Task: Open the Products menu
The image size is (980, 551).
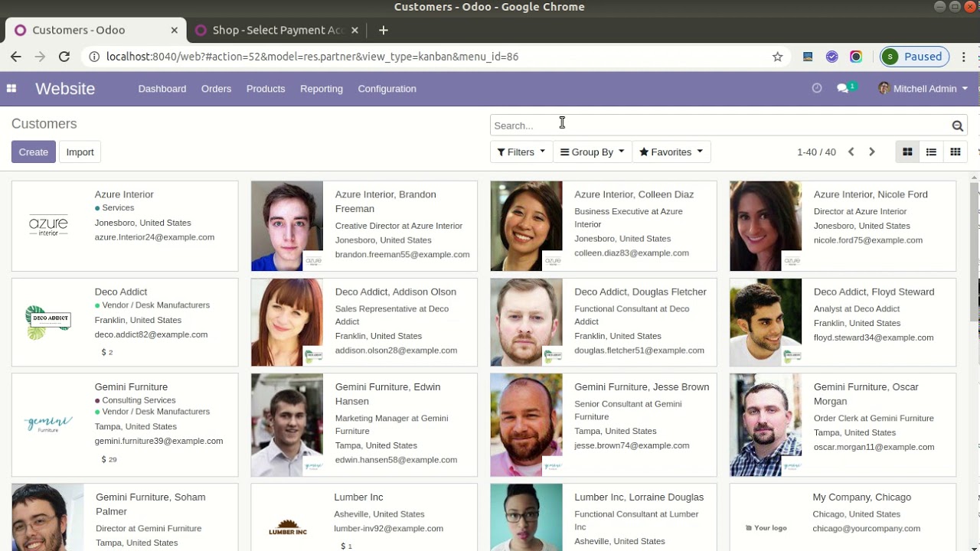Action: click(266, 89)
